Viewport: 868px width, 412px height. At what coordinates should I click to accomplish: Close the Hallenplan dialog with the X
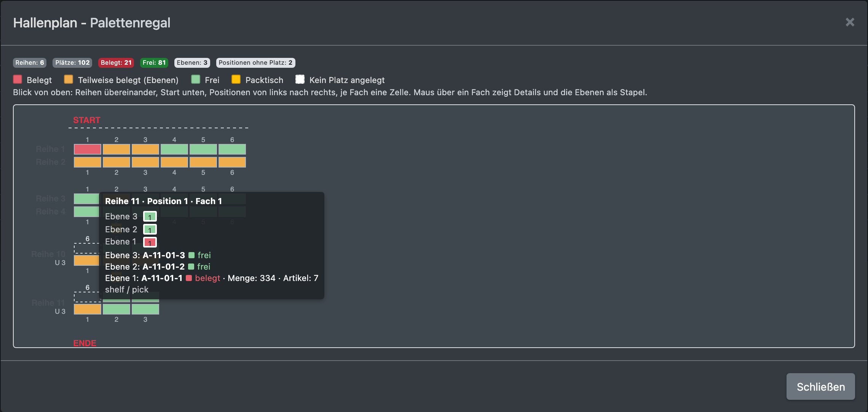[x=850, y=22]
